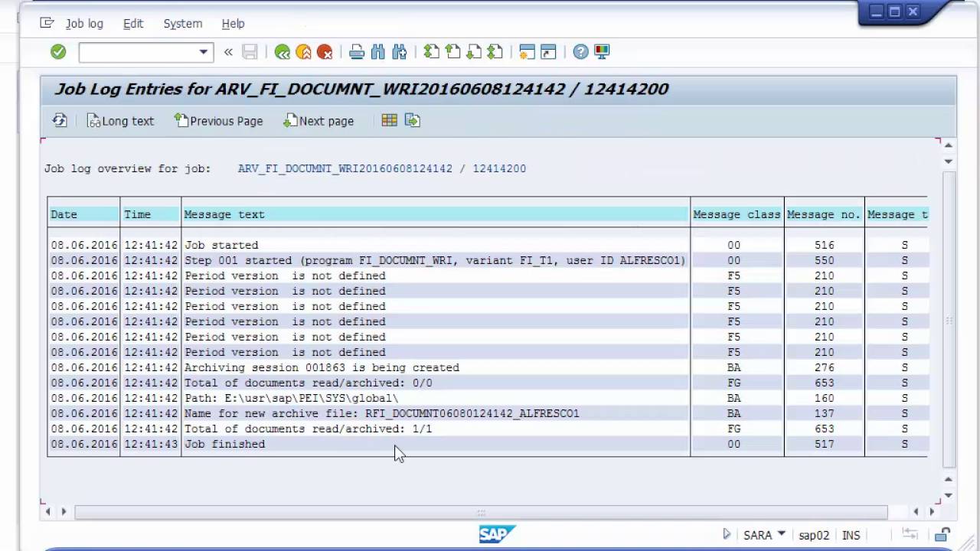Viewport: 980px width, 551px height.
Task: Click 'sap02' server name in status bar
Action: (814, 535)
